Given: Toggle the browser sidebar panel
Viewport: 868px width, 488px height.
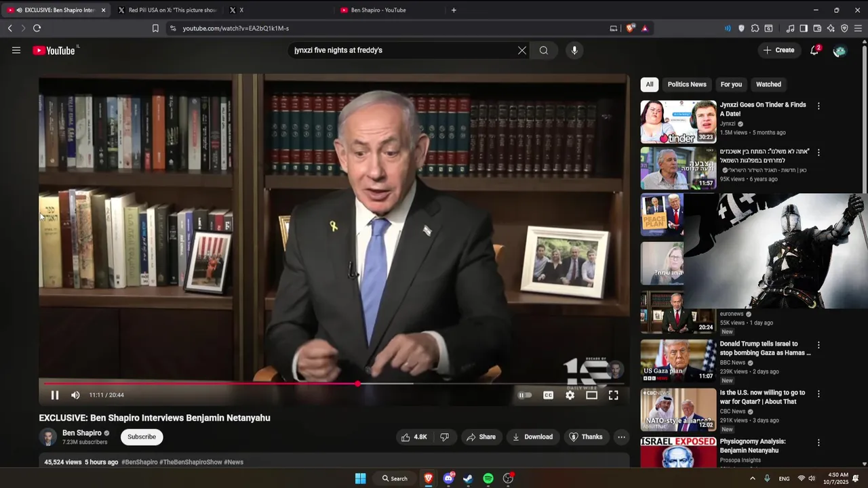Looking at the screenshot, I should 804,28.
